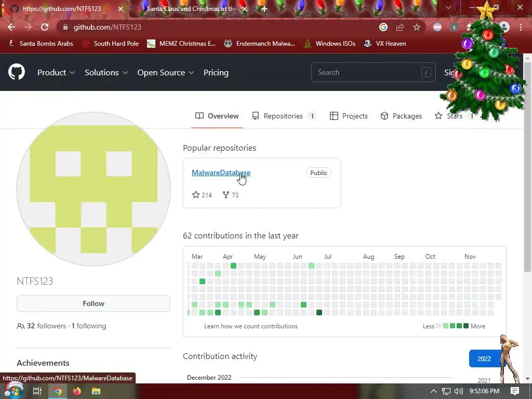Open VX Heaven bookmark
The width and height of the screenshot is (532, 399).
[385, 44]
